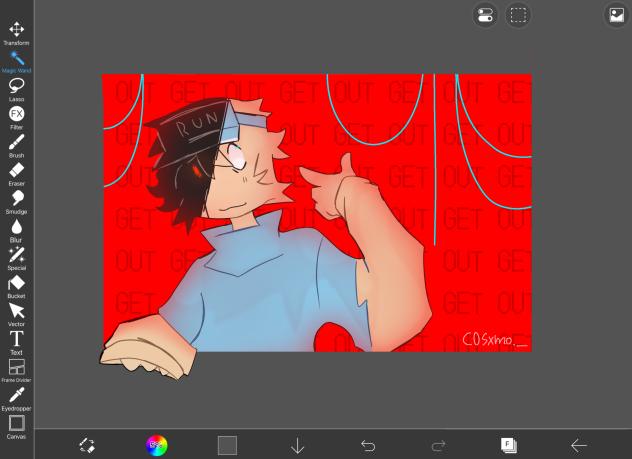Open the selection area options
Screen dimensions: 632x459
518,16
